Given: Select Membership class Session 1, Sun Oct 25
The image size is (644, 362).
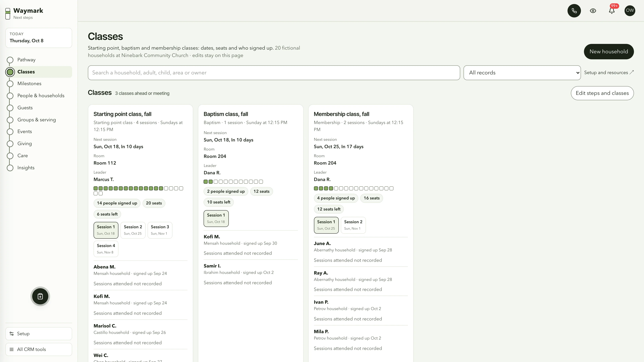Looking at the screenshot, I should pos(326,225).
